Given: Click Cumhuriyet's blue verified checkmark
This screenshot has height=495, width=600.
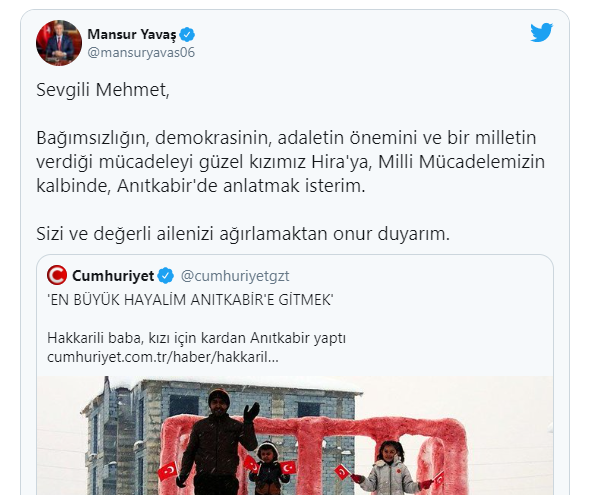Looking at the screenshot, I should pos(166,275).
